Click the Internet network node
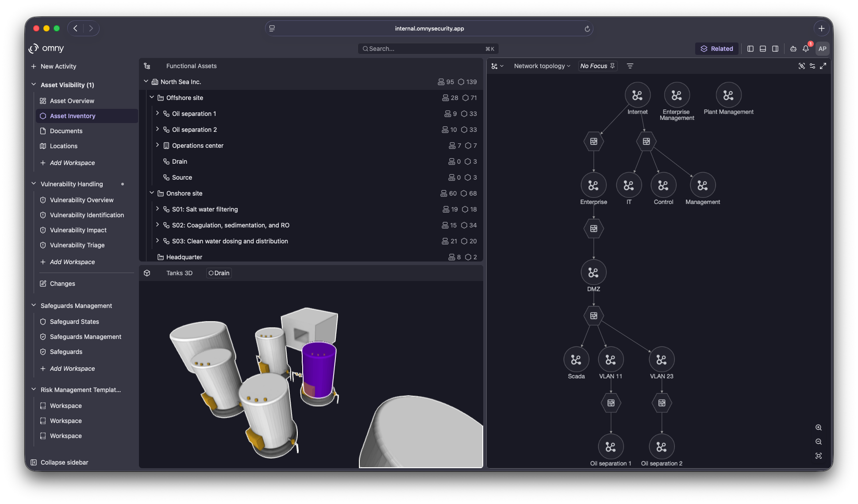This screenshot has width=858, height=504. click(637, 95)
